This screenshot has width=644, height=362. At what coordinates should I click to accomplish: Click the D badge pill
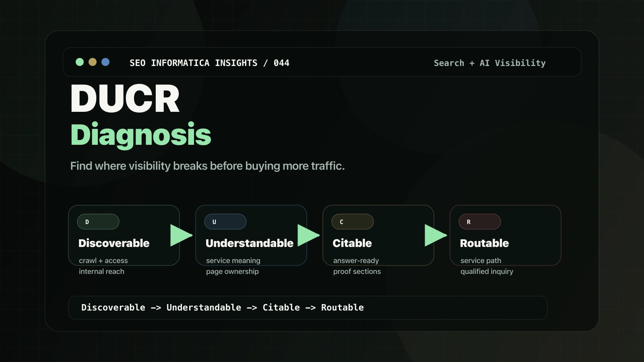click(98, 222)
